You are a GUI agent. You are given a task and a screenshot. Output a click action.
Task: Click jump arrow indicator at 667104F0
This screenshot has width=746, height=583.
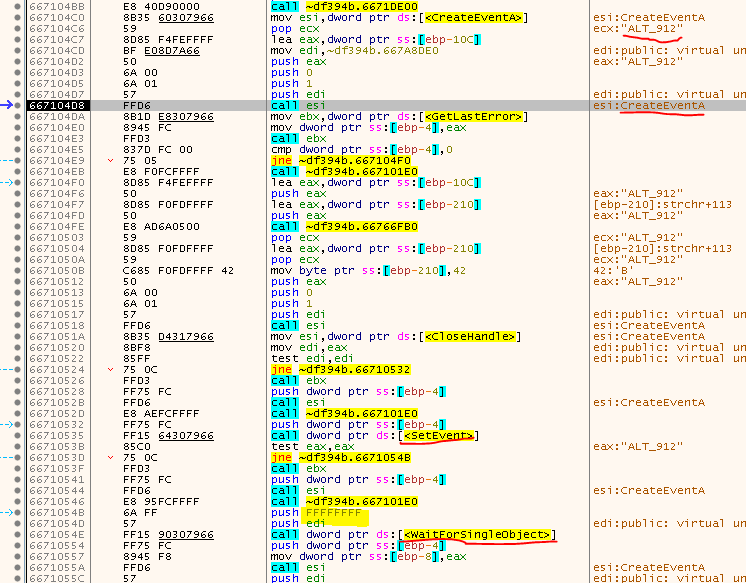[x=10, y=183]
